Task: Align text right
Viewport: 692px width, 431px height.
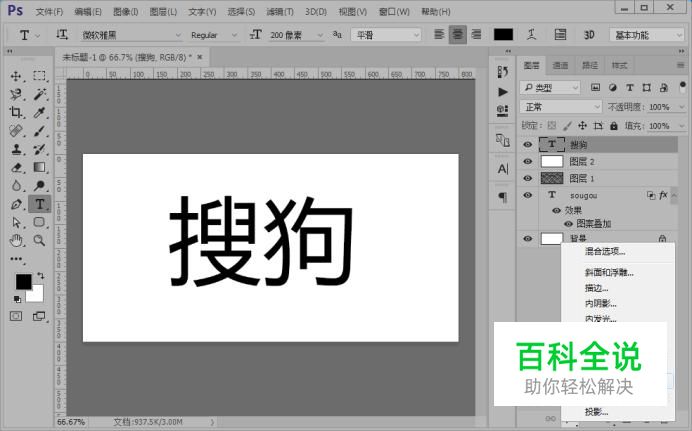Action: (x=476, y=34)
